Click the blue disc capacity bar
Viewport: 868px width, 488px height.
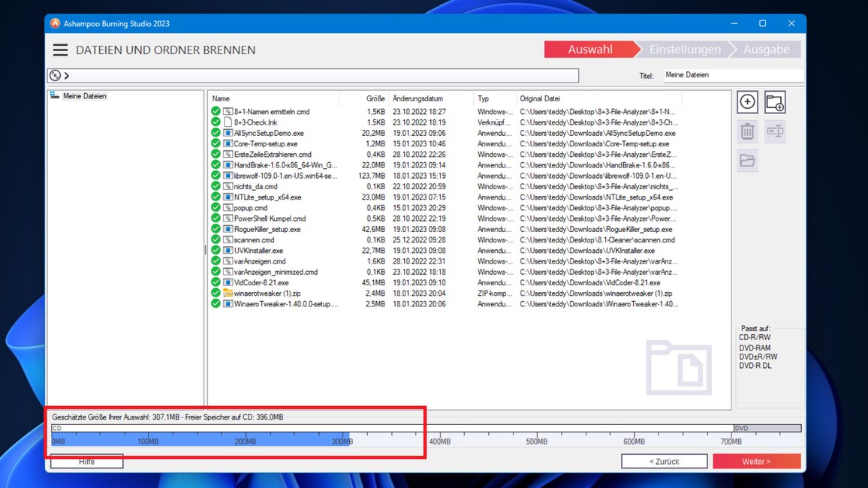pos(200,438)
